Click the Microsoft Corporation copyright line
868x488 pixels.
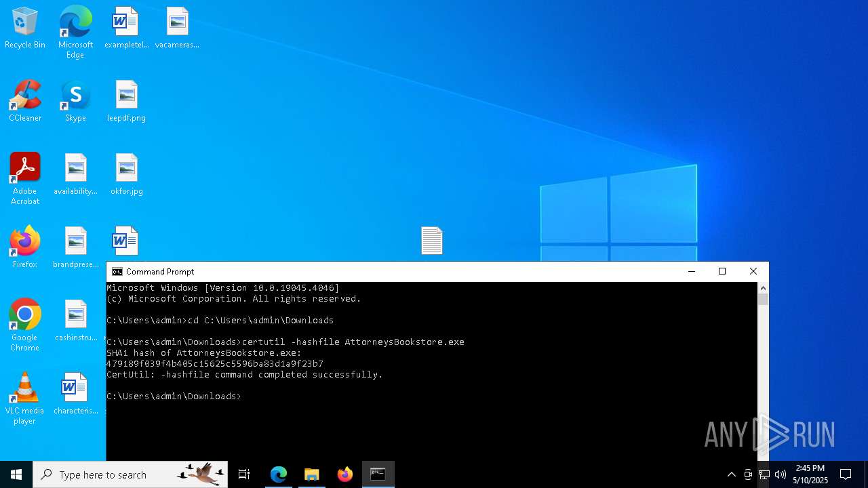[234, 299]
